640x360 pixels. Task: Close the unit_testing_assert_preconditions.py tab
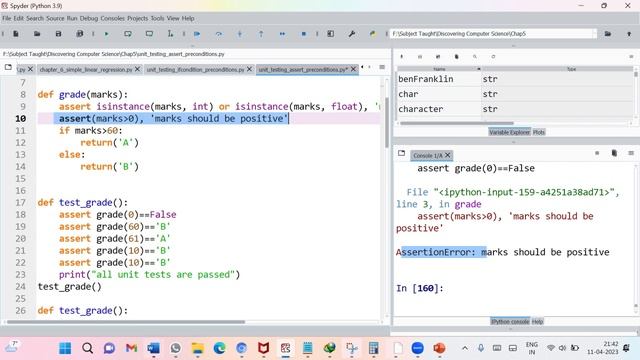(x=353, y=69)
